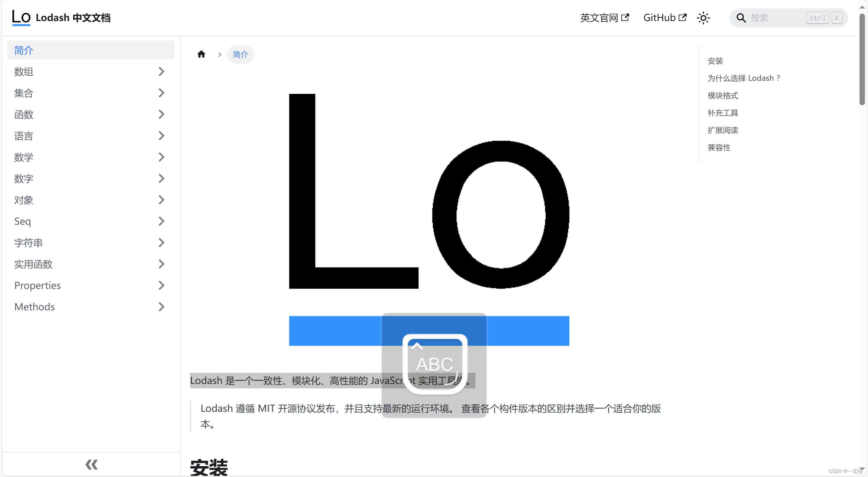Open the 实用函数 sidebar category
Screen dimensions: 868x477
pos(33,264)
